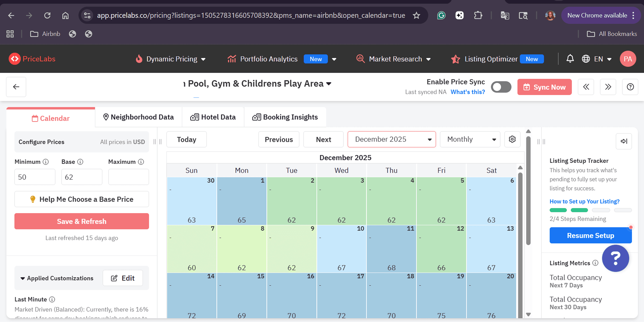644x322 pixels.
Task: Open the Booking Insights tab
Action: [x=285, y=117]
